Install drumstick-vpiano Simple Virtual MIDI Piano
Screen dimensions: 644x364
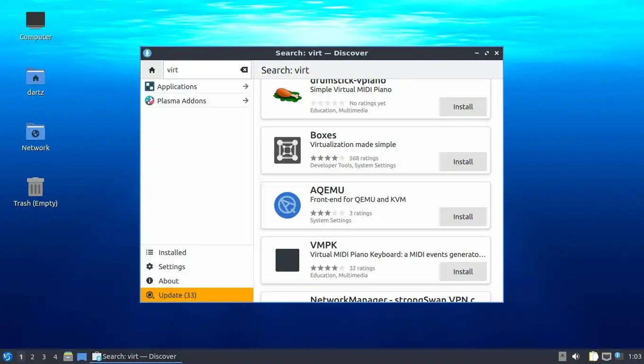click(463, 107)
